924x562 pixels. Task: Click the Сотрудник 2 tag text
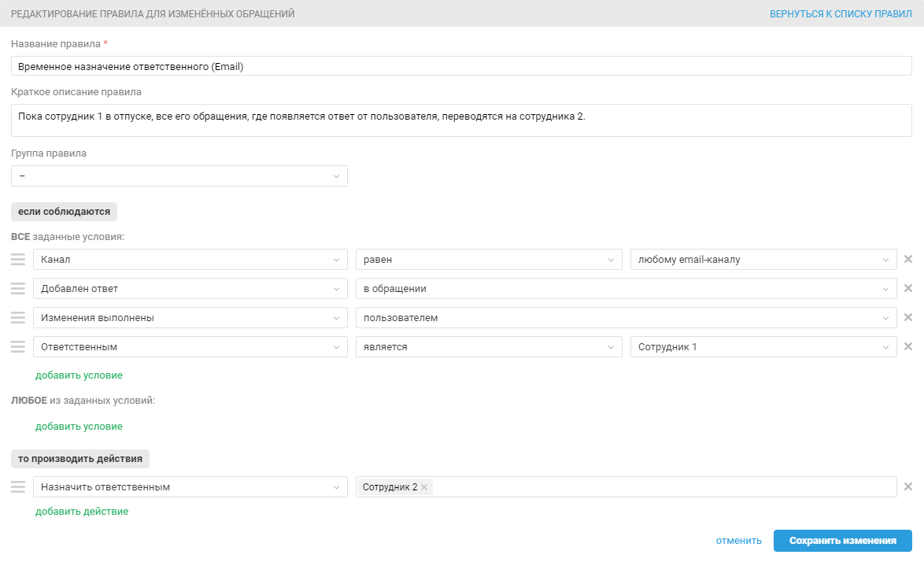pos(390,487)
